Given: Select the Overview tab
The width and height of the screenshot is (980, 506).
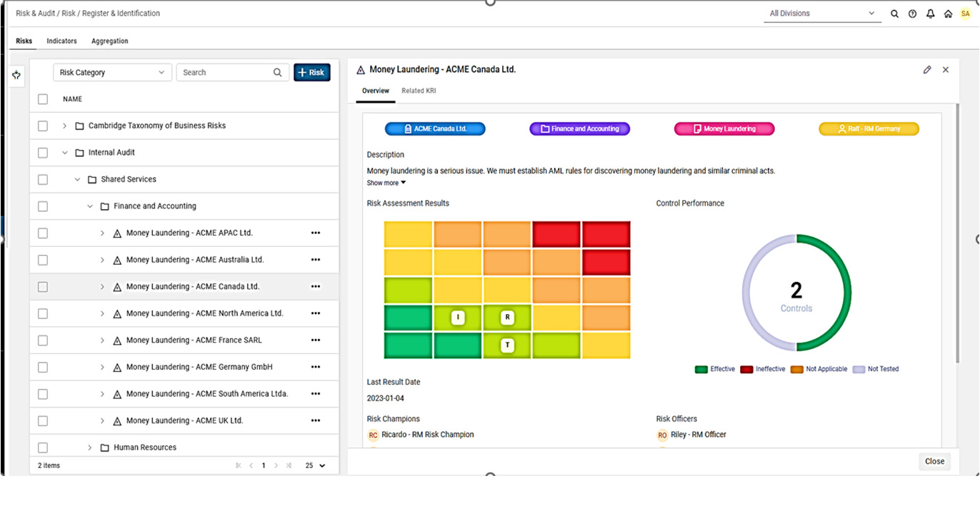Looking at the screenshot, I should click(376, 91).
